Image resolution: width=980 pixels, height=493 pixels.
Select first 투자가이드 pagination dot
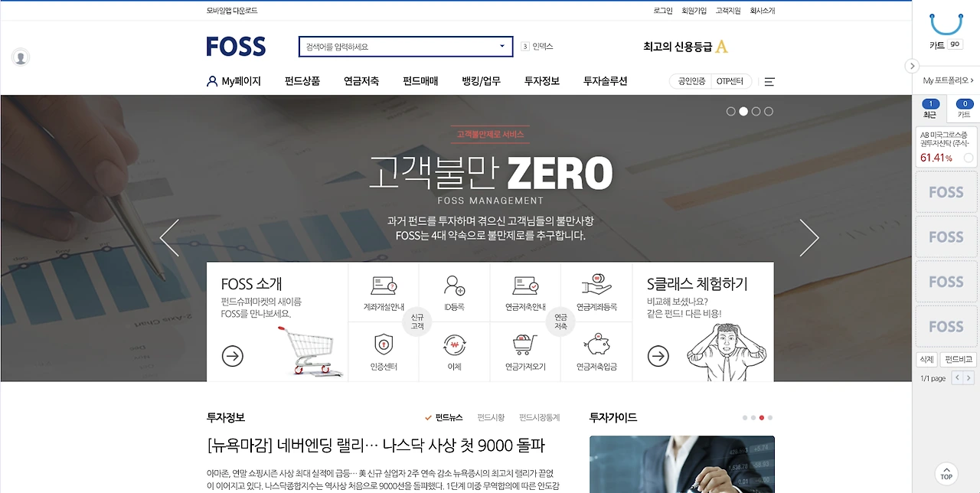point(745,418)
